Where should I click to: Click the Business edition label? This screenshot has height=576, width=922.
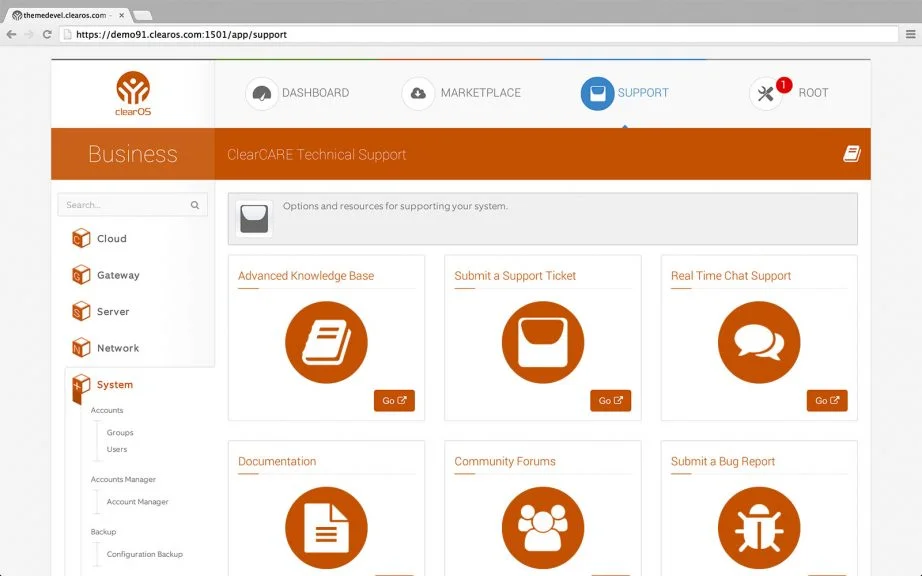tap(132, 154)
